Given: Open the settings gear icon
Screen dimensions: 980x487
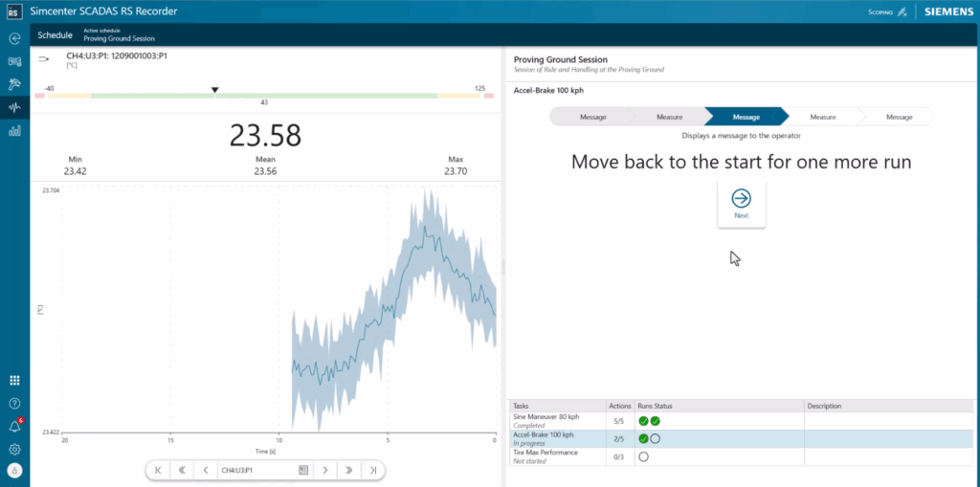Looking at the screenshot, I should click(x=14, y=449).
